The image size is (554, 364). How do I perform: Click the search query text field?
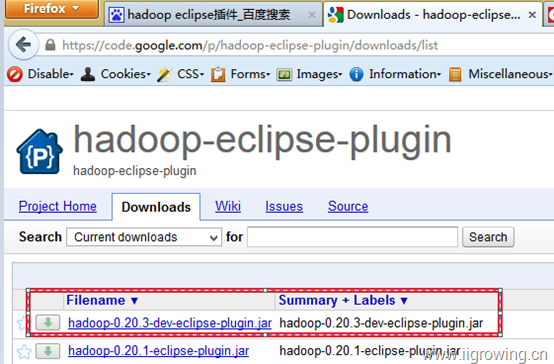tap(353, 237)
